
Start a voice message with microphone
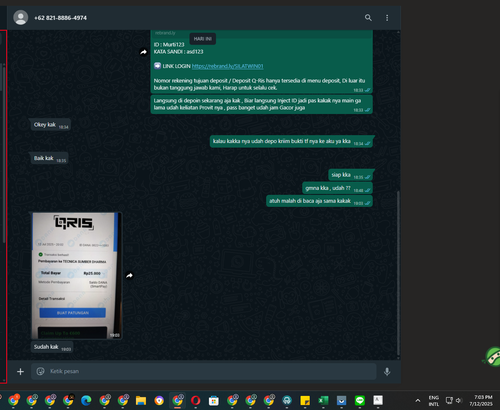(387, 371)
